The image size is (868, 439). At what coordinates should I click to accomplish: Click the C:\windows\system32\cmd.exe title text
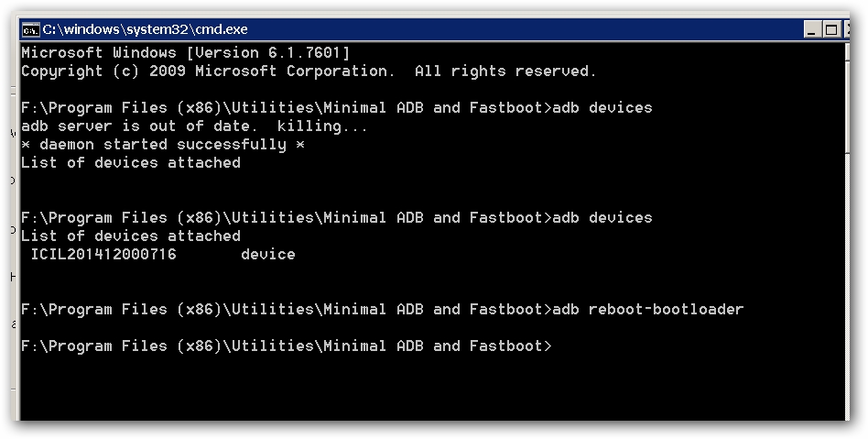145,29
